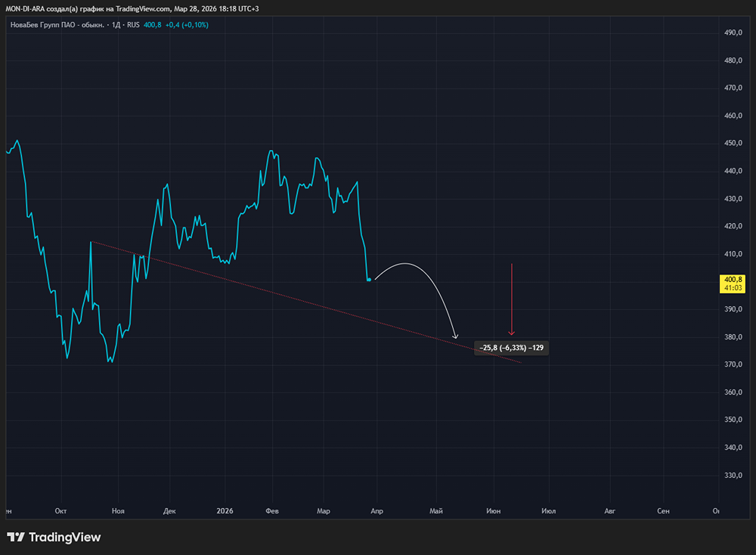Click the last price dot on the blue line
Viewport: 756px width, 555px height.
tap(370, 280)
